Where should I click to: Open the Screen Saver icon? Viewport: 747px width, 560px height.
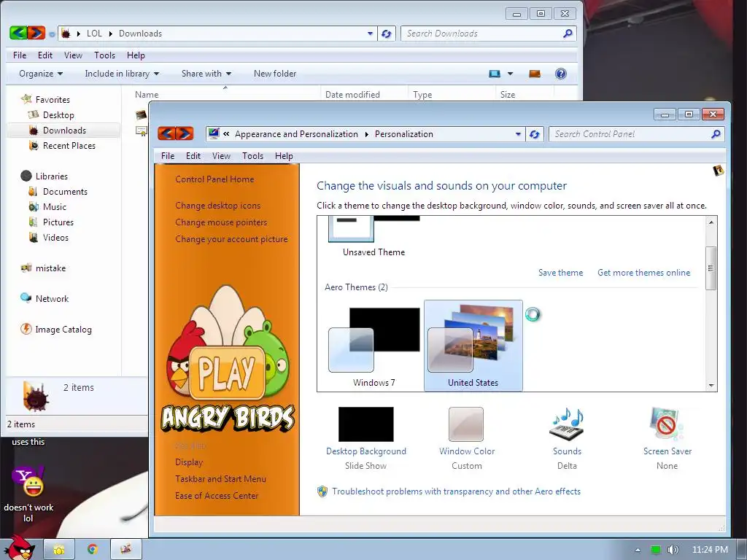tap(667, 425)
